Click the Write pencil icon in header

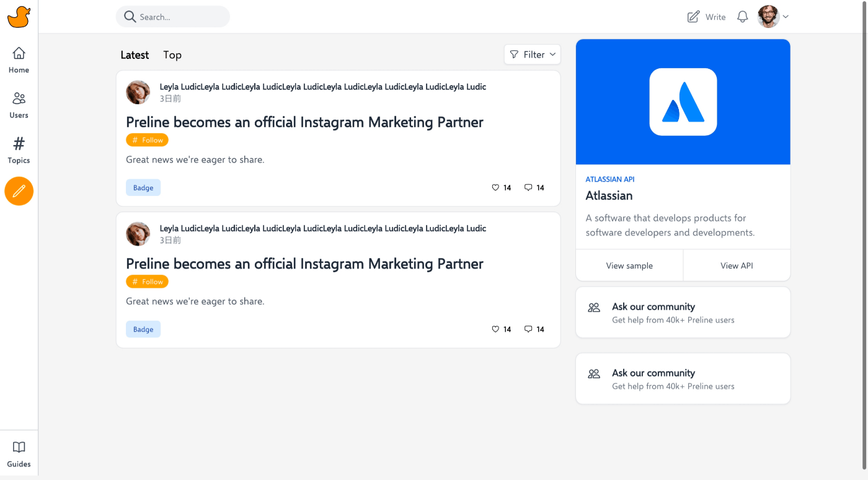coord(693,17)
